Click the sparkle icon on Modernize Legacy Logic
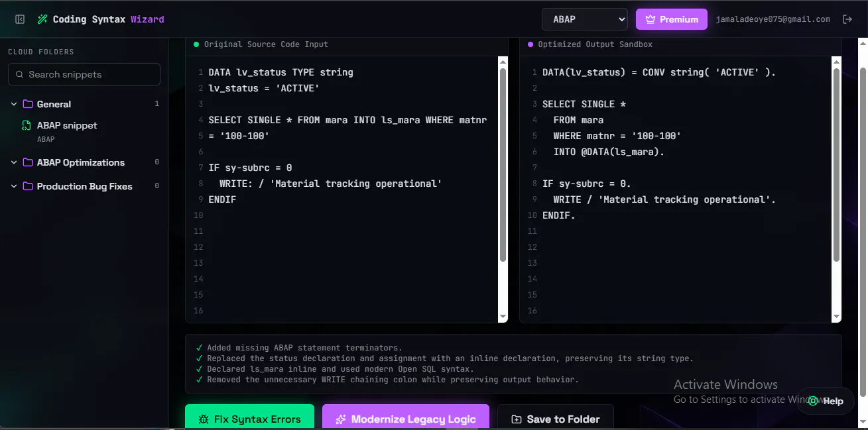Viewport: 868px width, 430px height. point(341,419)
